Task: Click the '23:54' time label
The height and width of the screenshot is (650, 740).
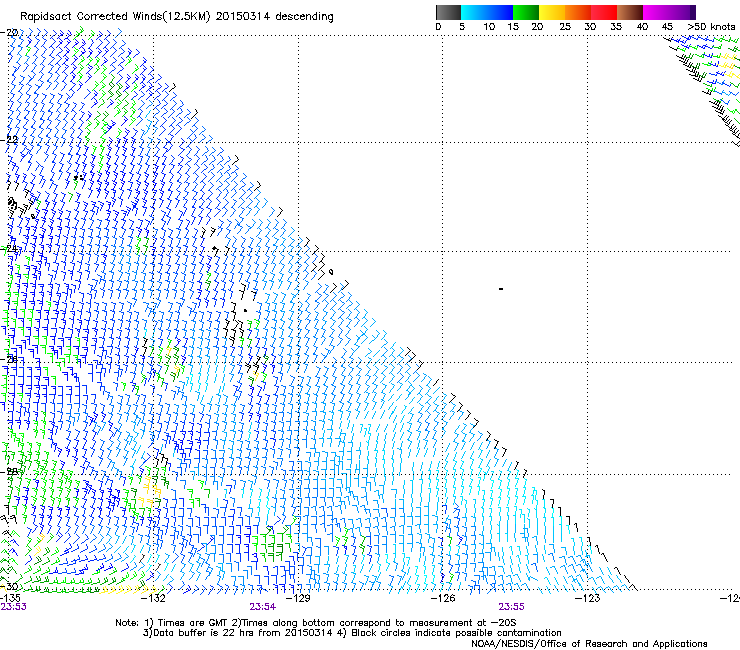Action: [x=262, y=607]
